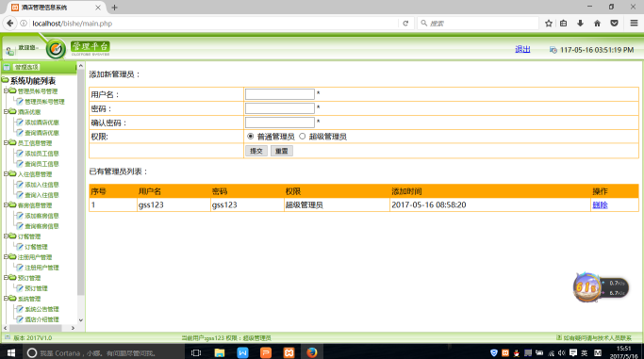Show site information icon in address bar
The height and width of the screenshot is (359, 644).
24,24
